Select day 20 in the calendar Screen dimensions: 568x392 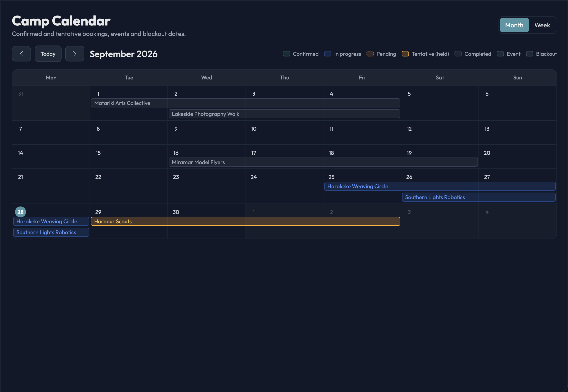pyautogui.click(x=487, y=153)
